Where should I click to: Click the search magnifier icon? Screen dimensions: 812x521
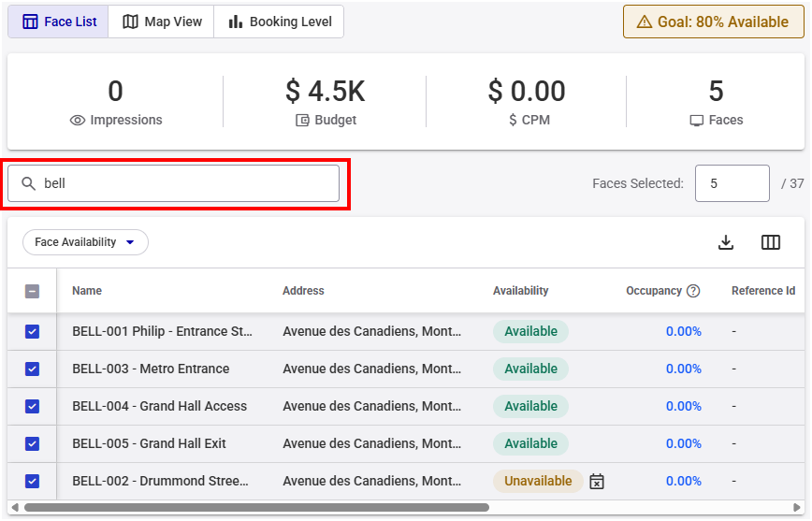coord(29,183)
